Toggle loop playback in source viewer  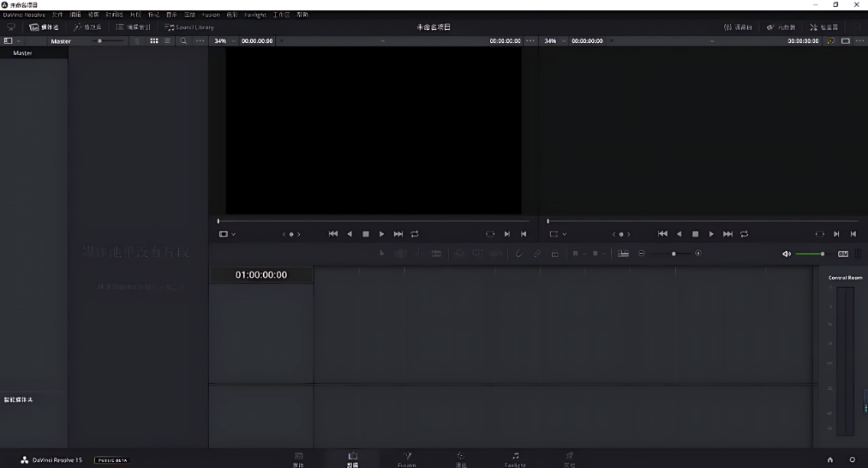click(x=415, y=234)
